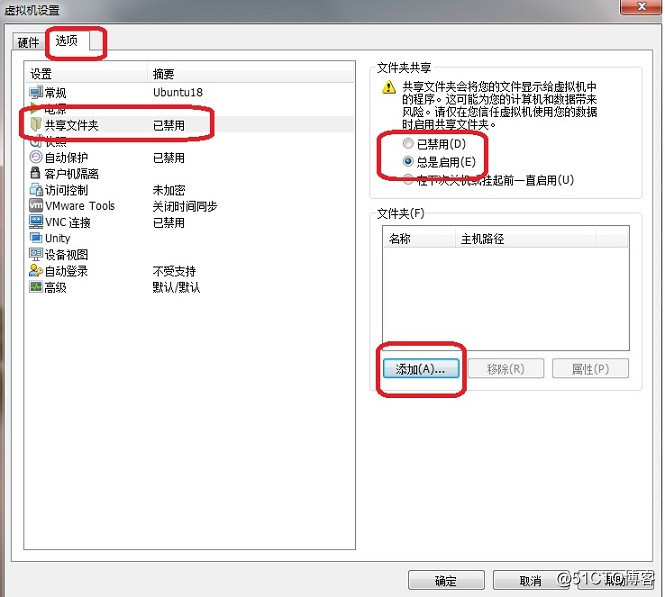
Task: Click the Cancel (取消) button
Action: tap(531, 580)
